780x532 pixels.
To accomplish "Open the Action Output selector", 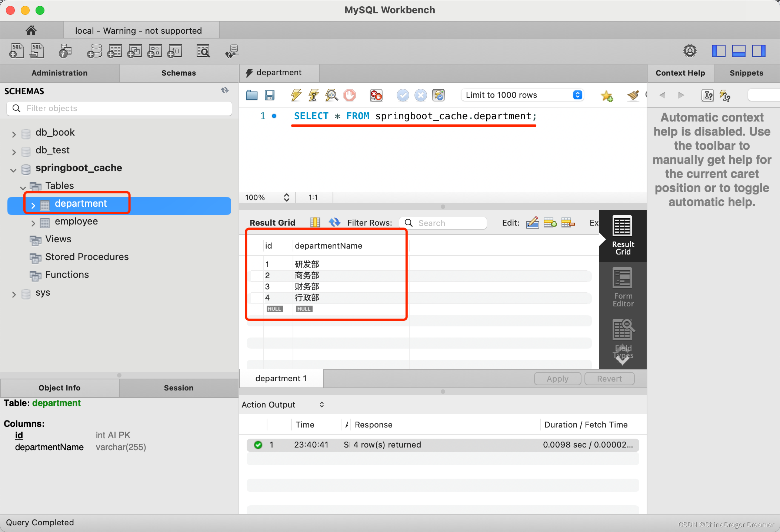I will tap(283, 405).
